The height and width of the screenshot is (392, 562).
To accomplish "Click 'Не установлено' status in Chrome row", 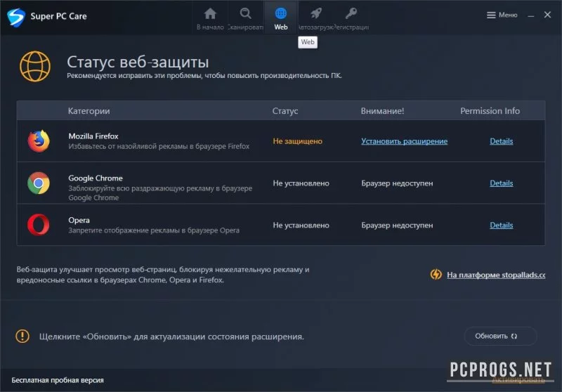I will click(x=301, y=183).
